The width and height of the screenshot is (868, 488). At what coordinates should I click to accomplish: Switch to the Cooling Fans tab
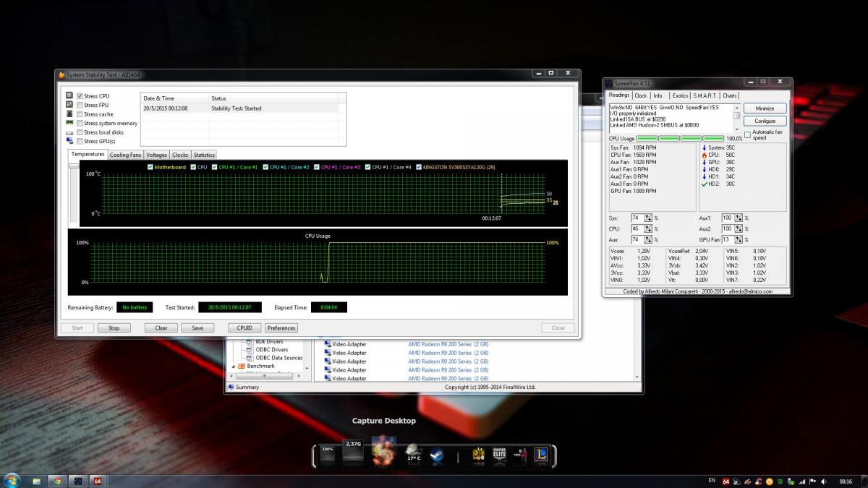click(x=125, y=155)
